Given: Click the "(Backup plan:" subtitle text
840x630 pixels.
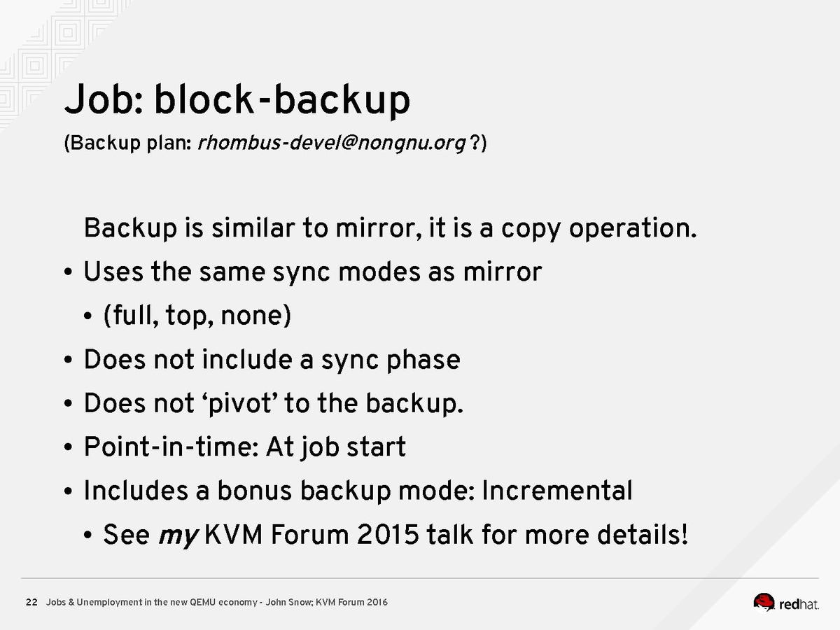Looking at the screenshot, I should click(x=129, y=143).
